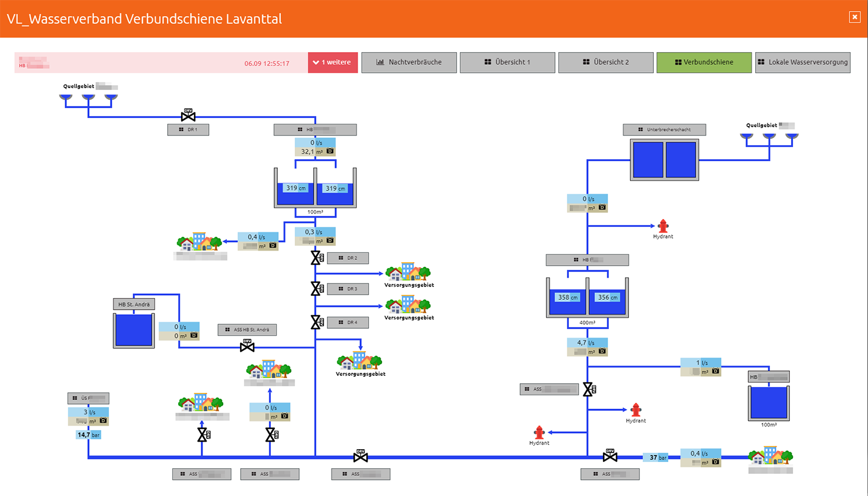Click the hydrant icon below Unterbrecherschacht
The height and width of the screenshot is (496, 868).
(x=663, y=226)
